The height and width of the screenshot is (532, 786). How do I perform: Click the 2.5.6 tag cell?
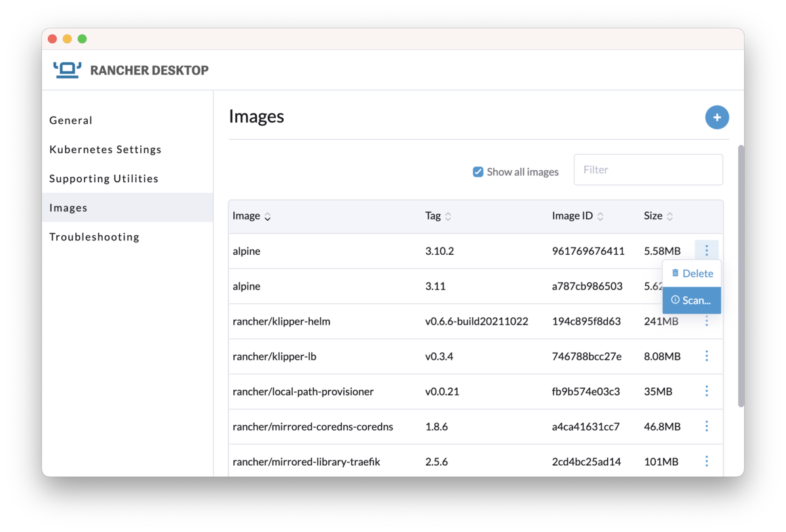pyautogui.click(x=436, y=462)
